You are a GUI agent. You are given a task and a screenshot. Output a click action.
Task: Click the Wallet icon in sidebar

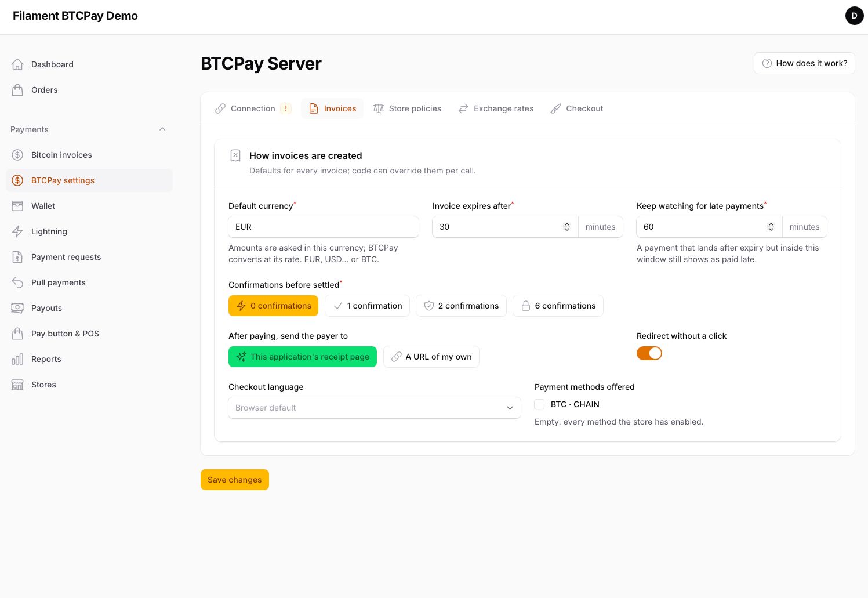pyautogui.click(x=17, y=206)
